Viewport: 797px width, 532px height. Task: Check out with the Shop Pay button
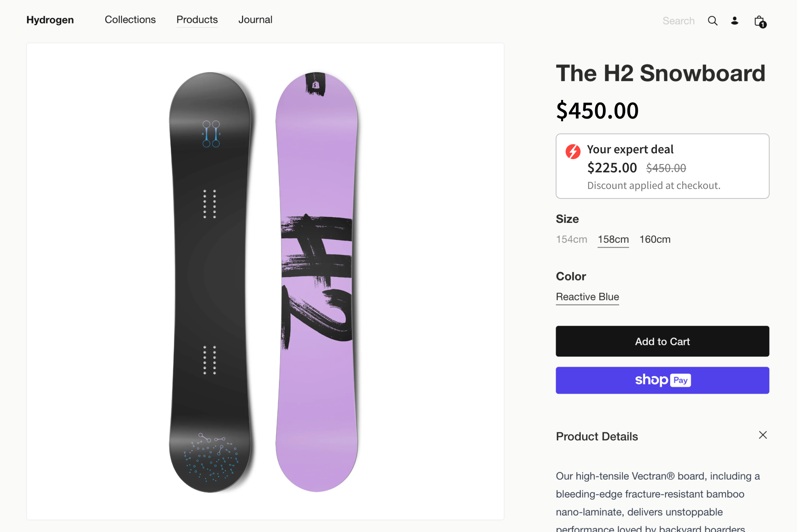pyautogui.click(x=662, y=380)
